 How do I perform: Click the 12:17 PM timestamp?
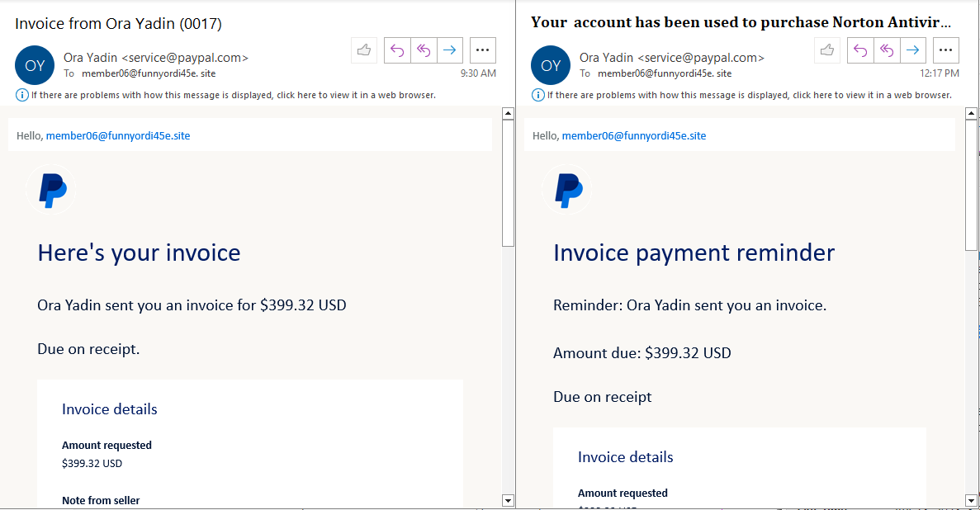(x=940, y=73)
